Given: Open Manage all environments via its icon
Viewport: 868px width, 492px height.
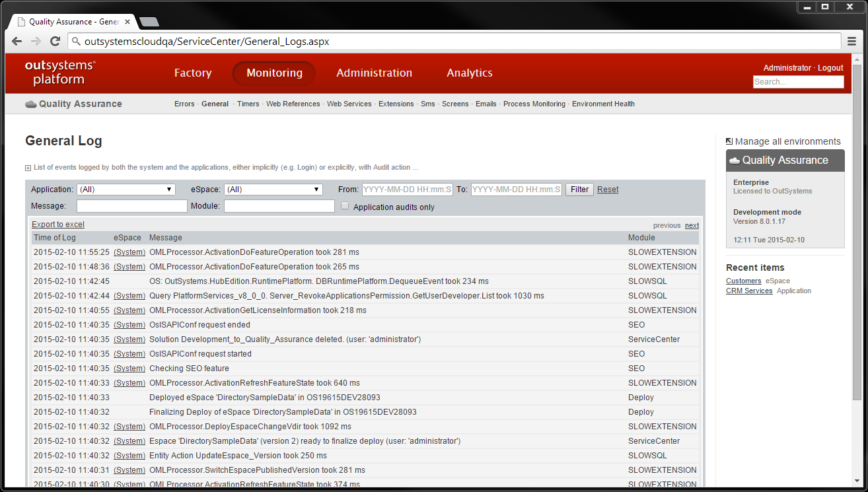Looking at the screenshot, I should [728, 141].
